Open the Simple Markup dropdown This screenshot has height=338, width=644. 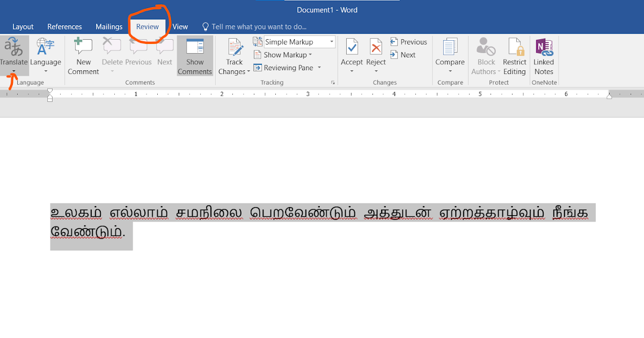299,41
